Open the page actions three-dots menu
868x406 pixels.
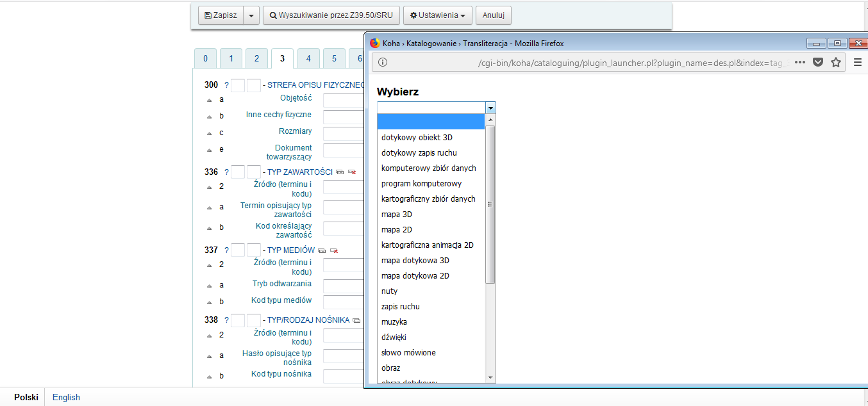click(x=800, y=62)
